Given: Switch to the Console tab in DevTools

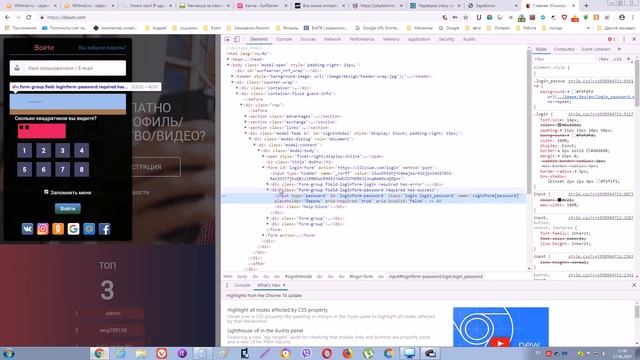Looking at the screenshot, I should coord(284,39).
